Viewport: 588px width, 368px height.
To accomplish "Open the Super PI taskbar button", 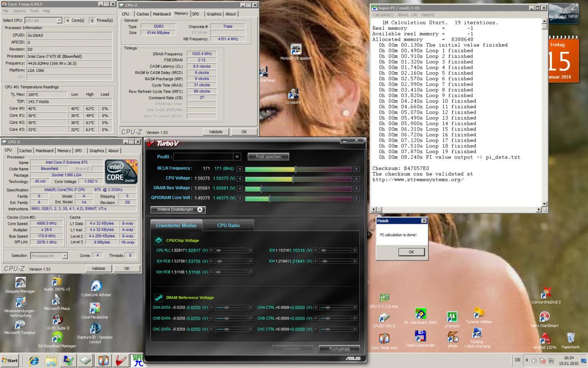I will point(137,360).
